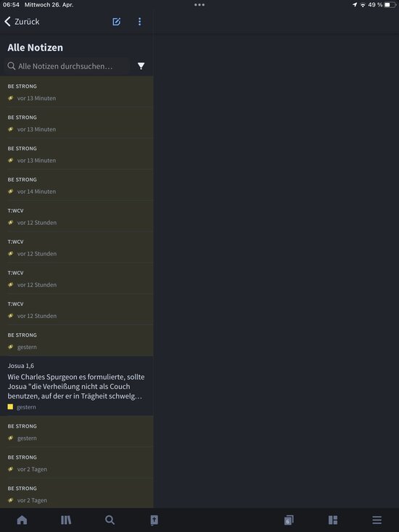
Task: Open the topmost BE STRONG highlight
Action: pos(77,92)
